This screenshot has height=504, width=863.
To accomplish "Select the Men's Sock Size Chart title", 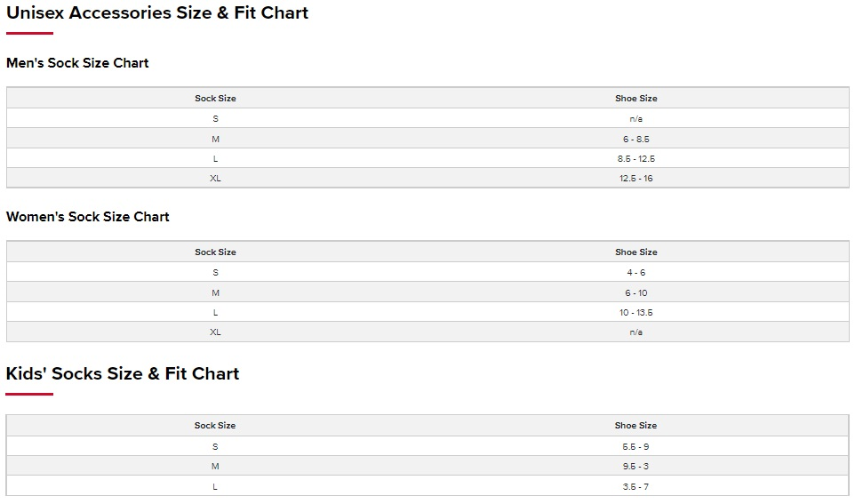I will pyautogui.click(x=77, y=63).
